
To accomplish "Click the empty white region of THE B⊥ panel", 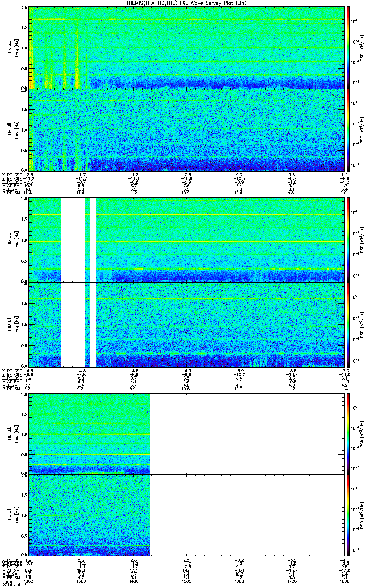I will click(x=247, y=433).
